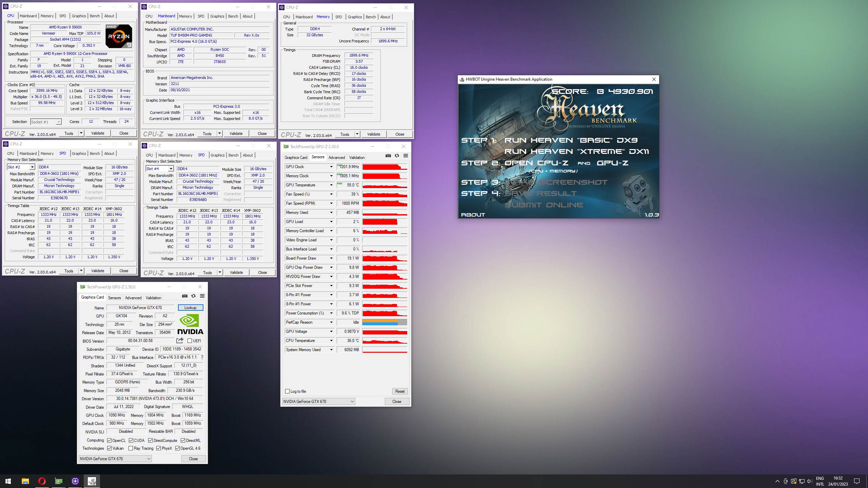
Task: Click the ENG INTL language indicator
Action: point(820,481)
